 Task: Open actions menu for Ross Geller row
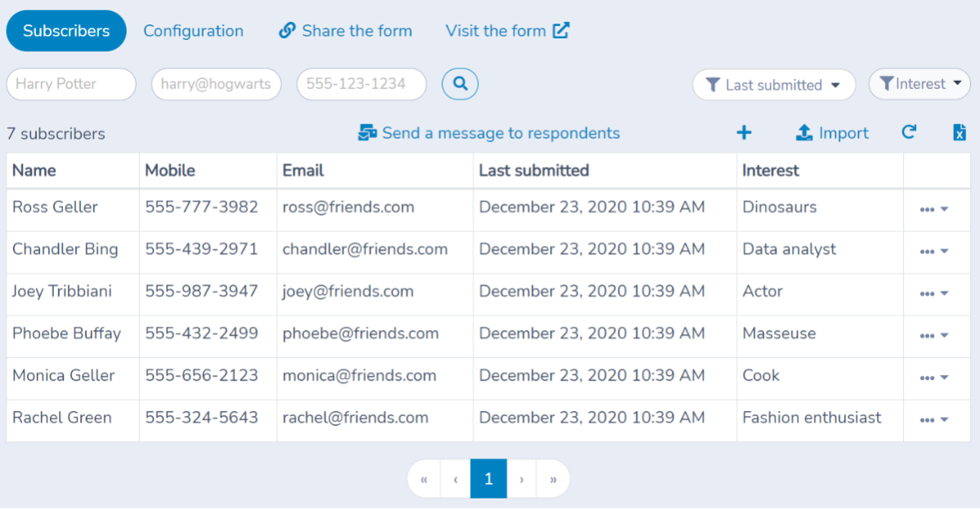(x=933, y=209)
